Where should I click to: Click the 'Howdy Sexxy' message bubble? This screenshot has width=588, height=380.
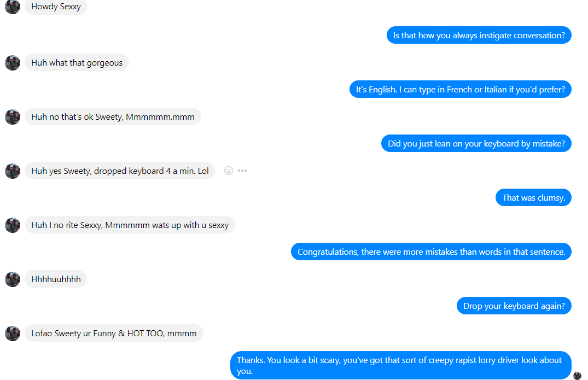tap(56, 7)
